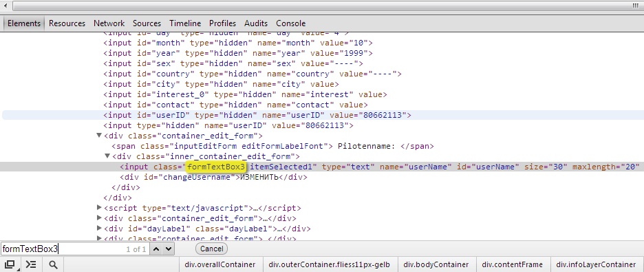Image resolution: width=644 pixels, height=272 pixels.
Task: Select the input id="userID" line
Action: click(257, 115)
